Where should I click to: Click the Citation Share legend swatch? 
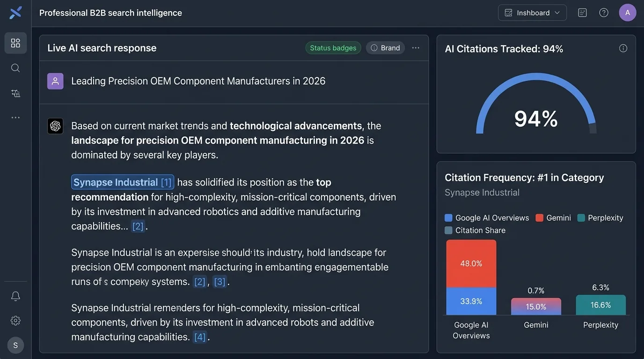tap(448, 230)
